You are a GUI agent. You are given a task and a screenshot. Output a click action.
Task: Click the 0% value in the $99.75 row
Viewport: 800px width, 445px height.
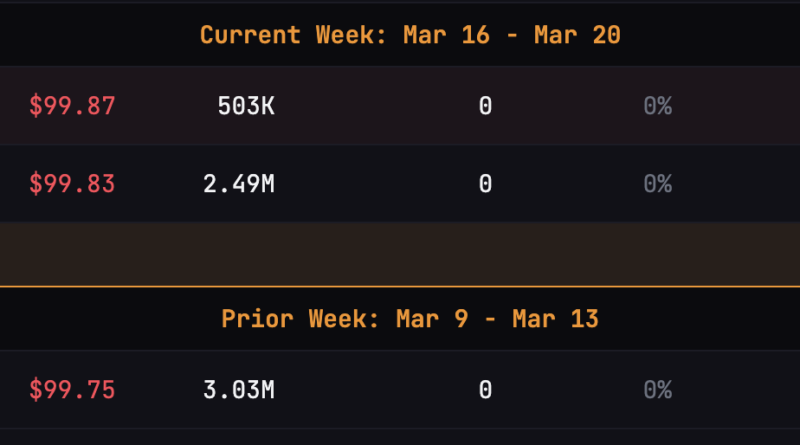click(x=657, y=390)
